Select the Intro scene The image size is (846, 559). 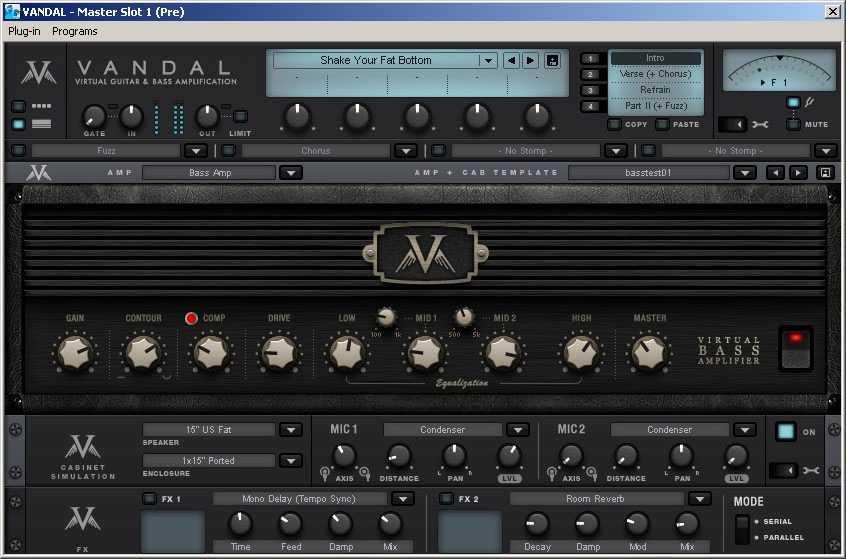[x=656, y=58]
